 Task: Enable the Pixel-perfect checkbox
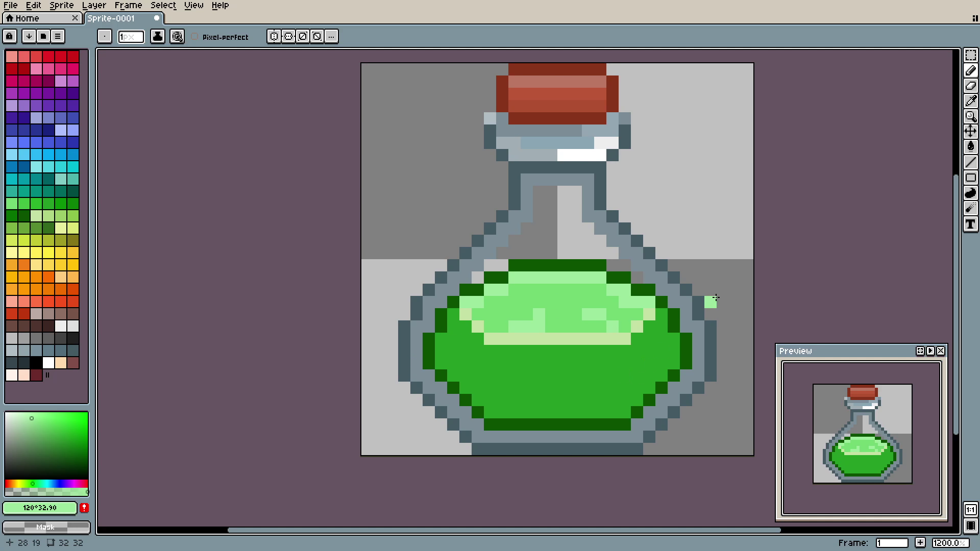pyautogui.click(x=194, y=37)
